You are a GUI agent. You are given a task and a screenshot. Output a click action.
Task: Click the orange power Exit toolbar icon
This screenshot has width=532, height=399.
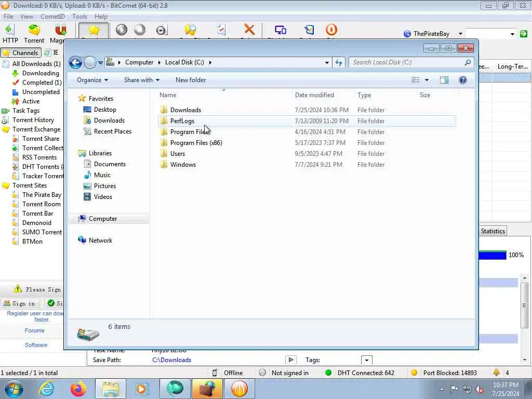331,30
